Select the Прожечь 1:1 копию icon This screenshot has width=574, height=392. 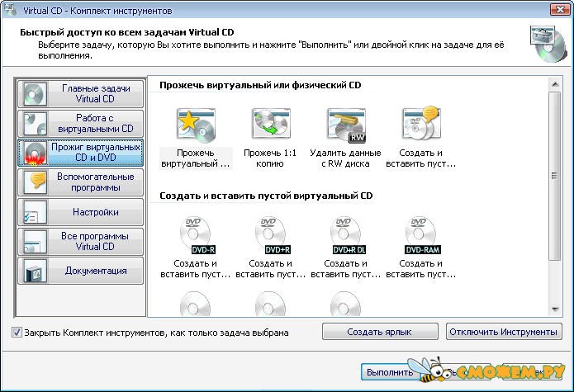point(271,123)
